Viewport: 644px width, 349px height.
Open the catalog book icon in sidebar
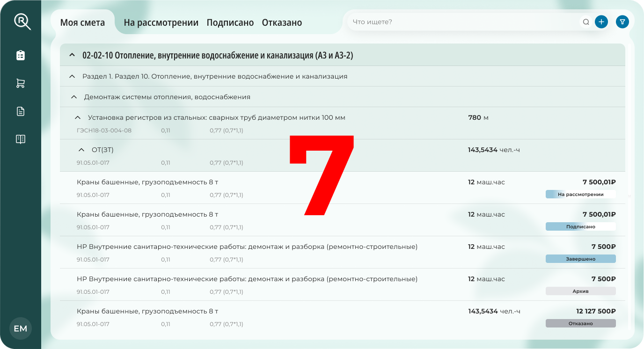(21, 139)
